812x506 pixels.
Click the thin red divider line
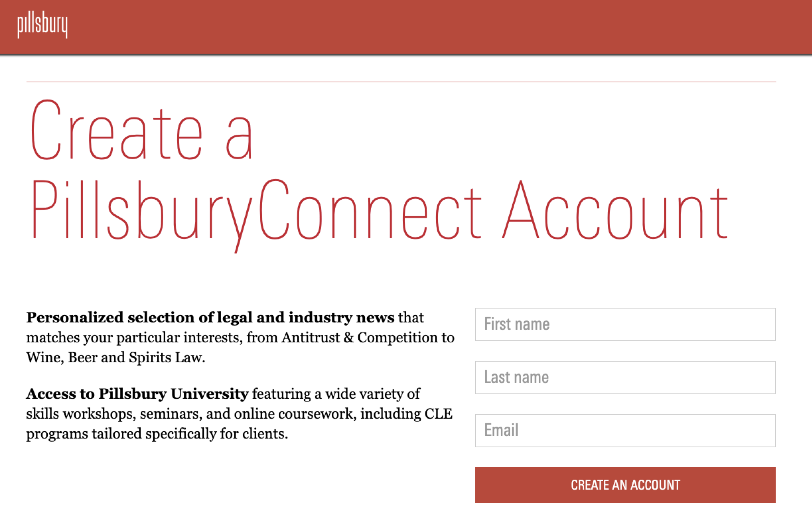pos(401,82)
